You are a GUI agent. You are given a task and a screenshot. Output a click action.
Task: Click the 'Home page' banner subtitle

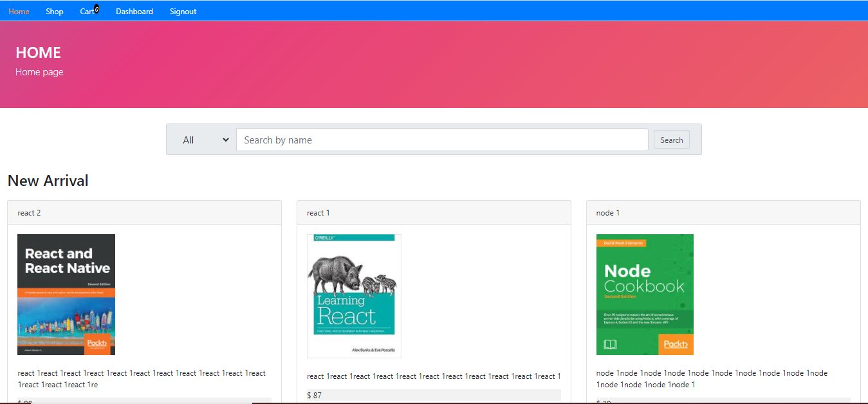point(39,72)
